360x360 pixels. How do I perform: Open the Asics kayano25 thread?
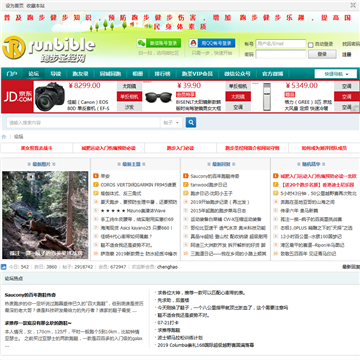click(x=137, y=228)
